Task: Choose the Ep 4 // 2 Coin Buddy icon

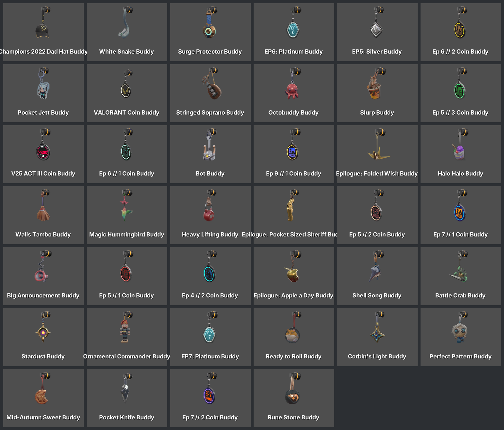Action: [210, 266]
